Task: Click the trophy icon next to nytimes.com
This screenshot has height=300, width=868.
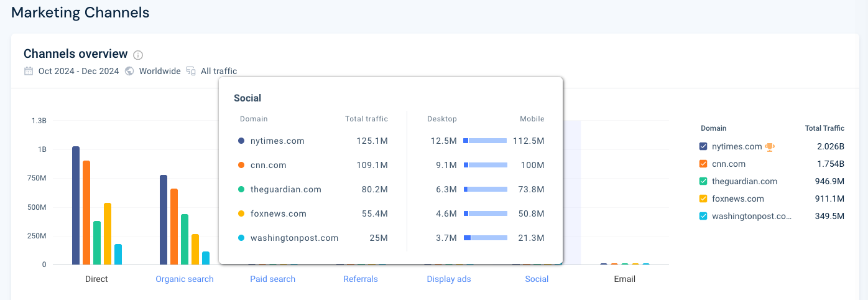Action: tap(770, 147)
